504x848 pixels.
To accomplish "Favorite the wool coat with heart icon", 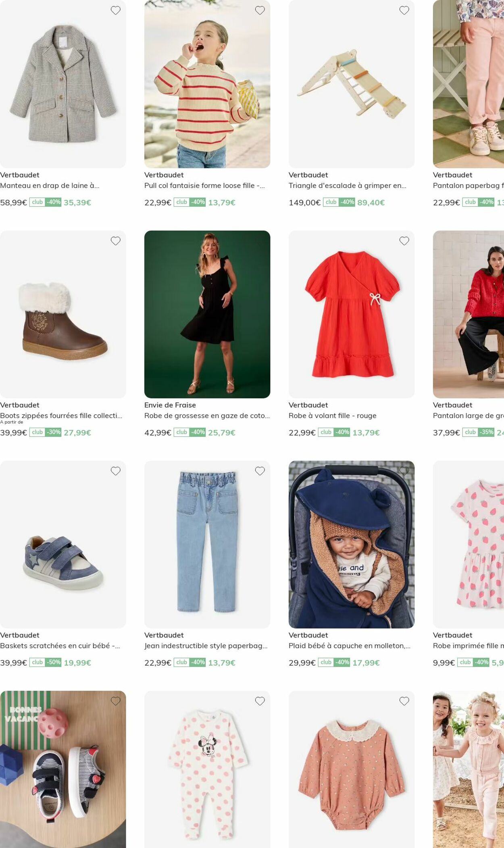I will point(116,10).
